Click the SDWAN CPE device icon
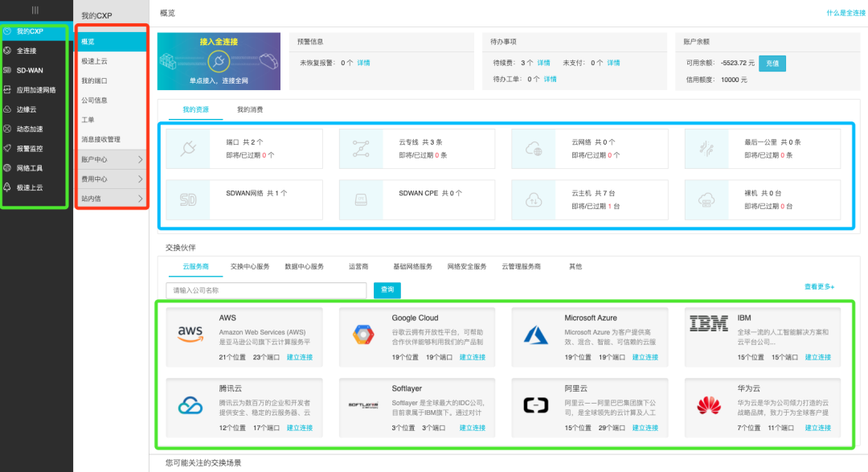The image size is (868, 472). coord(361,199)
